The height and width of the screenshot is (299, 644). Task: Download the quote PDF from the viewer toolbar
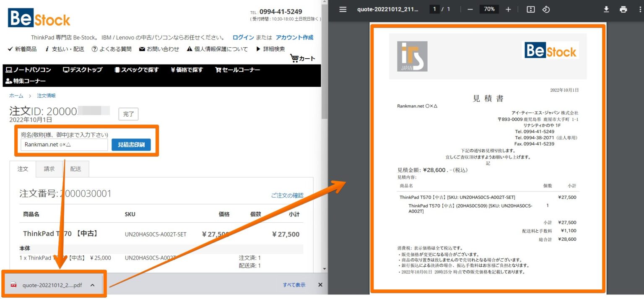click(606, 9)
